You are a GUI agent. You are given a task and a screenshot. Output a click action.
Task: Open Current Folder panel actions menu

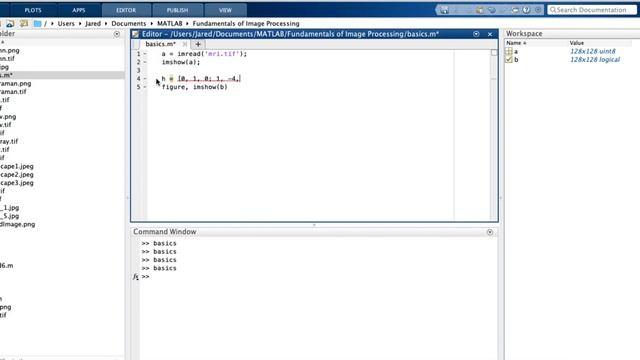click(x=117, y=34)
